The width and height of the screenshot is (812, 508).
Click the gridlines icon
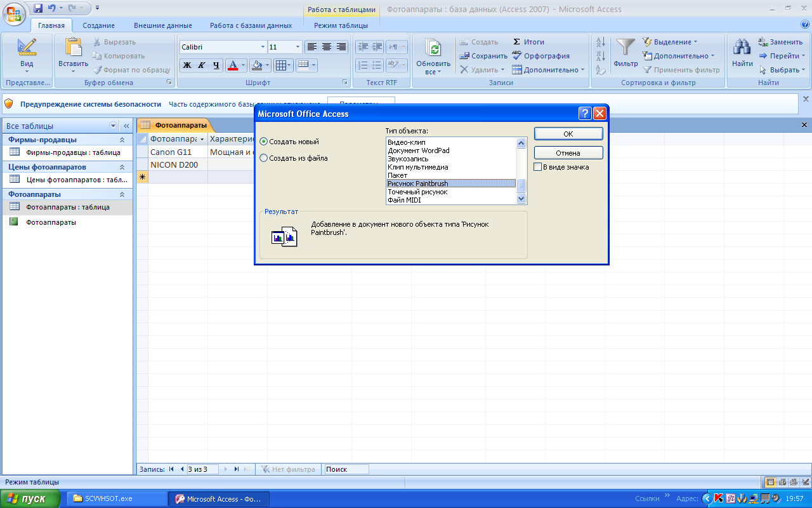(x=280, y=65)
